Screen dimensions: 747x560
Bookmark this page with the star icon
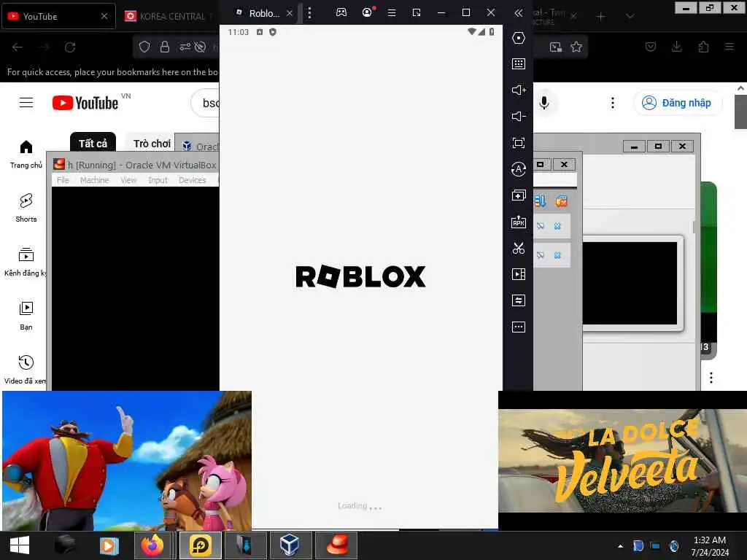pyautogui.click(x=576, y=47)
